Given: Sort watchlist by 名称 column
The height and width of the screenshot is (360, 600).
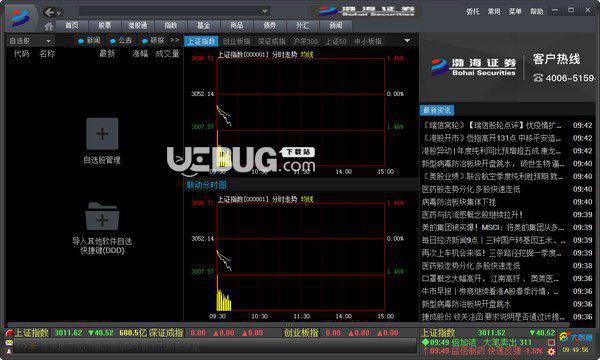Looking at the screenshot, I should [x=47, y=54].
